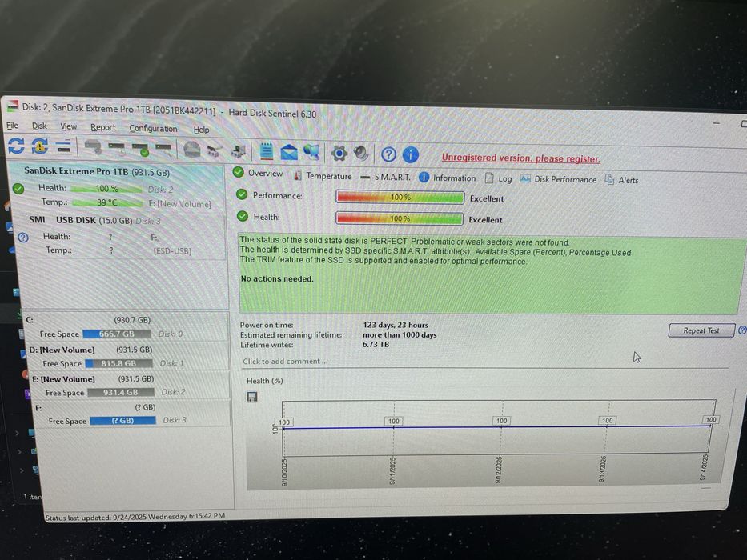Click the blue question mark help icon
This screenshot has height=560, width=747.
point(388,154)
